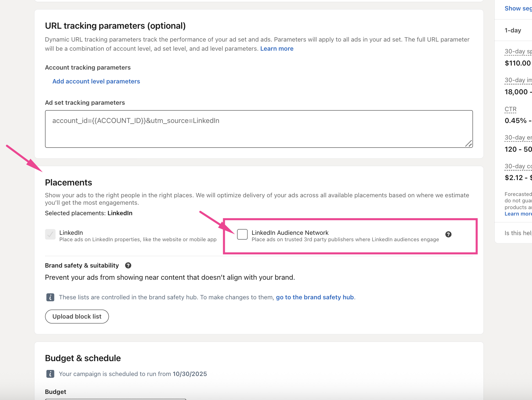Open Learn more in the forecast panel

(x=518, y=214)
